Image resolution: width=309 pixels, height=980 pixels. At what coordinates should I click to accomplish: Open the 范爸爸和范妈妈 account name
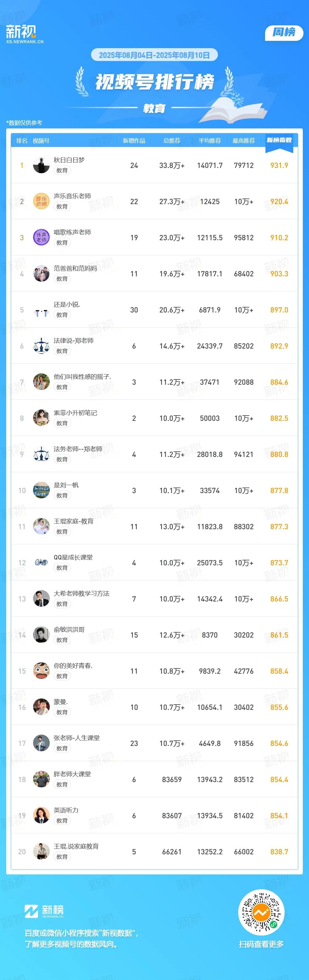tap(75, 268)
